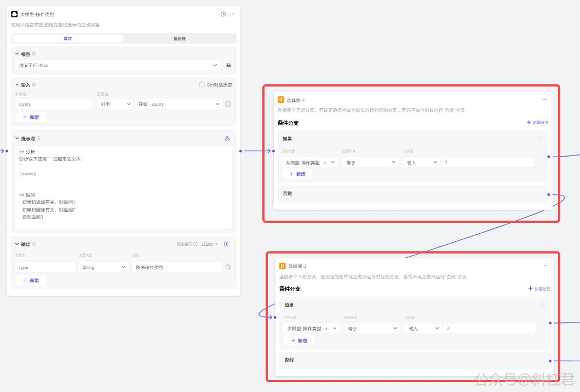Collapse the 输出 section

tap(17, 244)
